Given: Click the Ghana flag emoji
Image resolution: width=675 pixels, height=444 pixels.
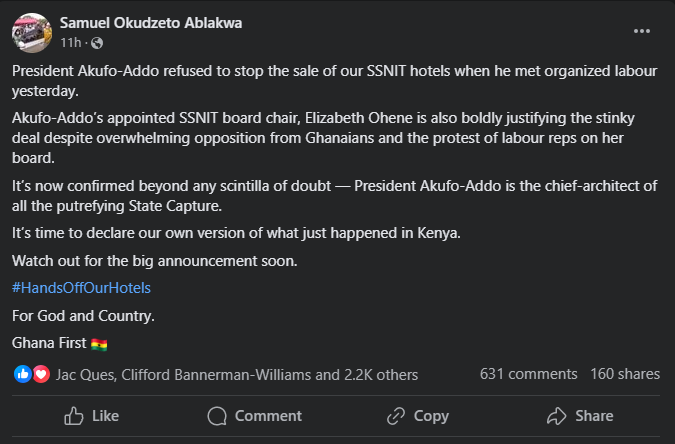Looking at the screenshot, I should [x=99, y=343].
